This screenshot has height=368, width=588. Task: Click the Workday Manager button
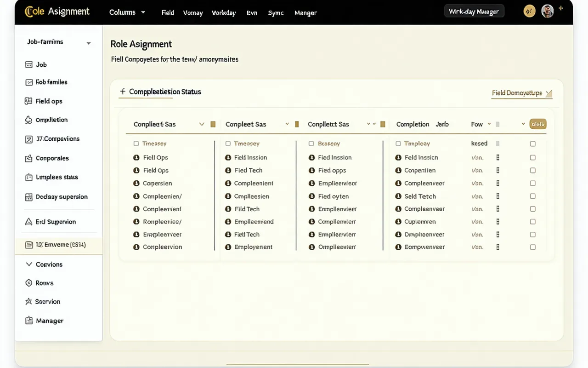coord(474,11)
